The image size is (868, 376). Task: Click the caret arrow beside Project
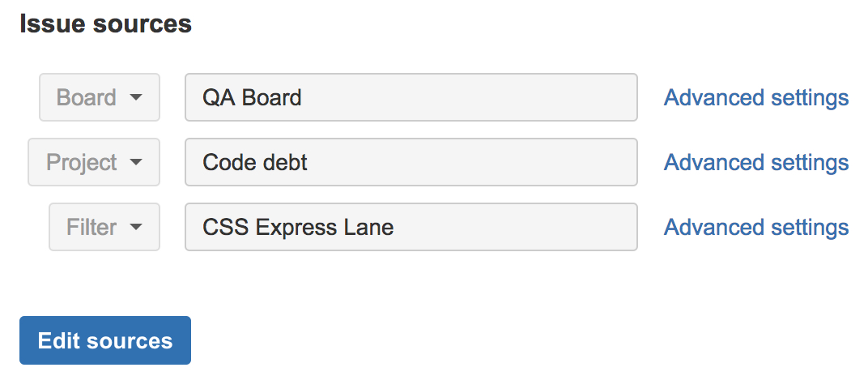coord(136,163)
